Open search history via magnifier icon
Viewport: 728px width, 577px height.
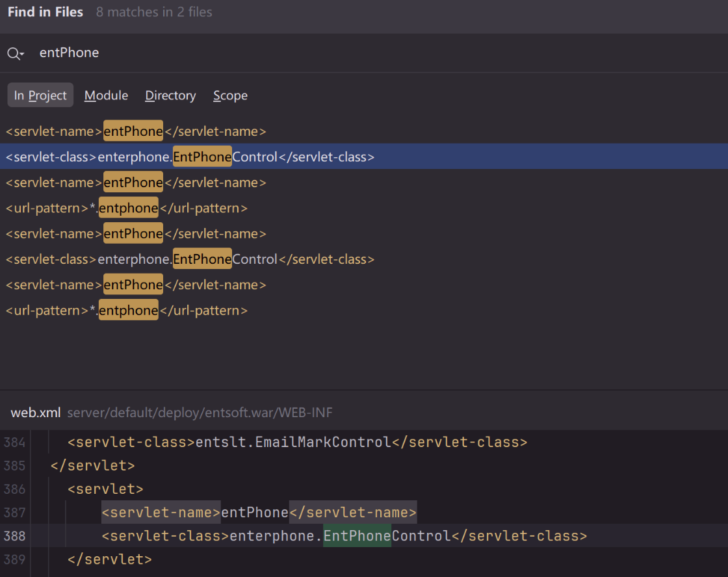(x=15, y=54)
